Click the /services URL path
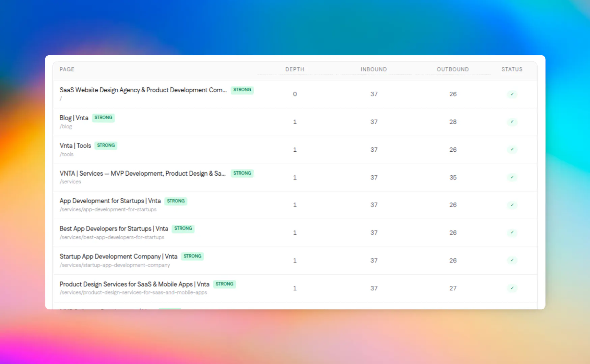The height and width of the screenshot is (364, 590). 70,182
